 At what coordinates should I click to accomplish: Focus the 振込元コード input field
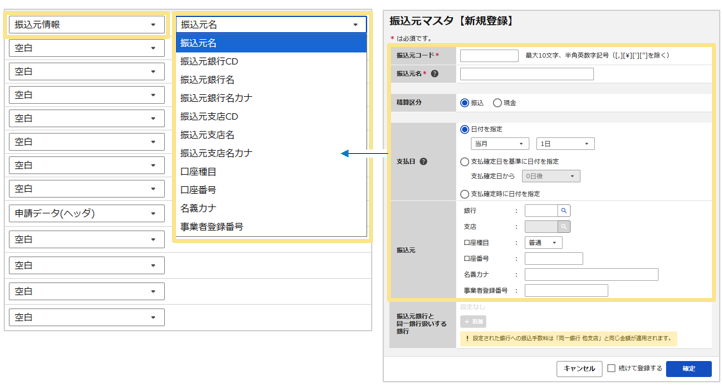489,56
